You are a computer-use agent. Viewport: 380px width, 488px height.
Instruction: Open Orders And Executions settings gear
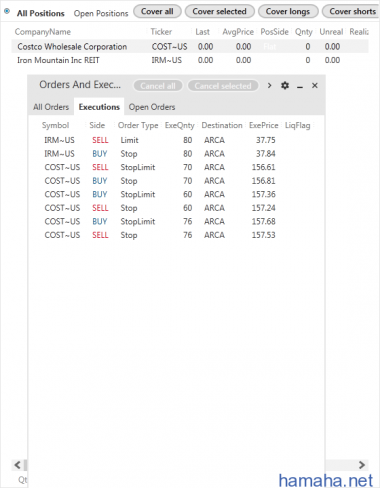tap(285, 86)
